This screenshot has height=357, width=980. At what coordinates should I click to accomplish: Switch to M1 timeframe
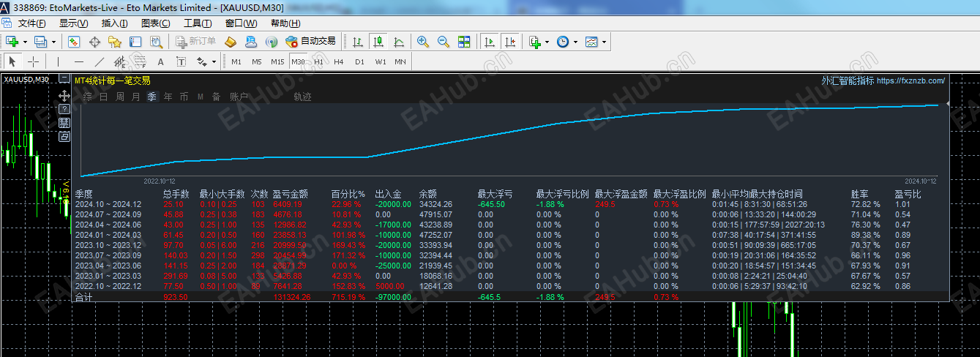(236, 61)
